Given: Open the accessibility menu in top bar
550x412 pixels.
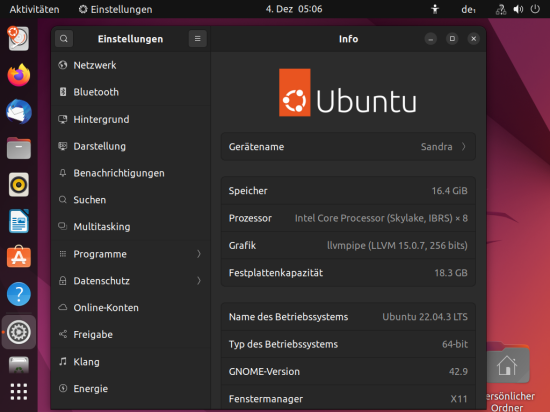Looking at the screenshot, I should [x=435, y=9].
